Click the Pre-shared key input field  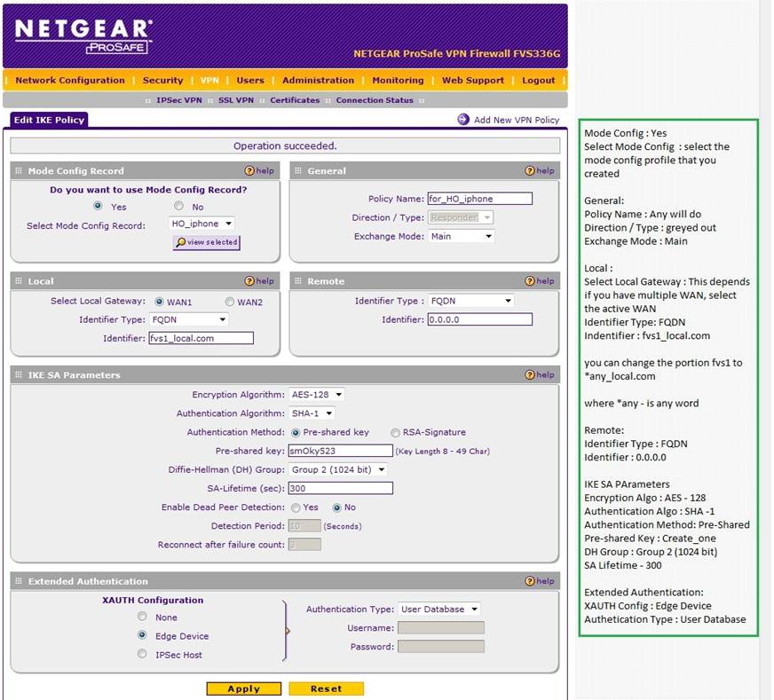pyautogui.click(x=341, y=451)
